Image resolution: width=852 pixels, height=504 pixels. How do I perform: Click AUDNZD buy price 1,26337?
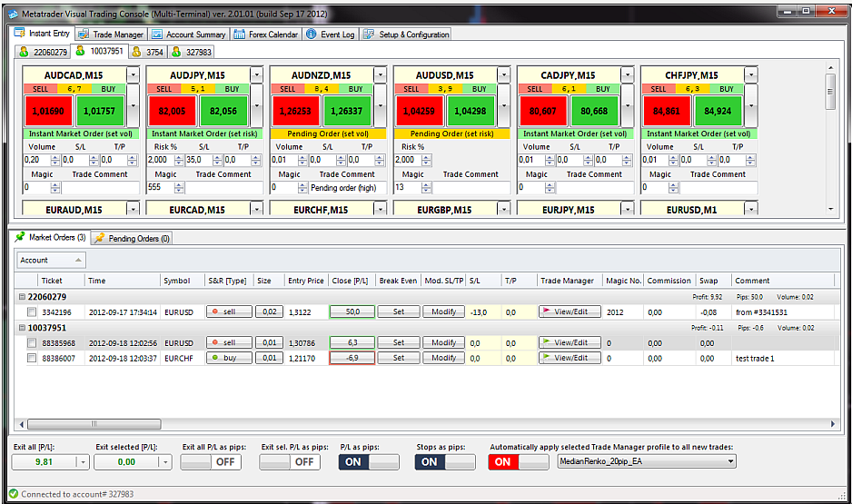pos(347,111)
